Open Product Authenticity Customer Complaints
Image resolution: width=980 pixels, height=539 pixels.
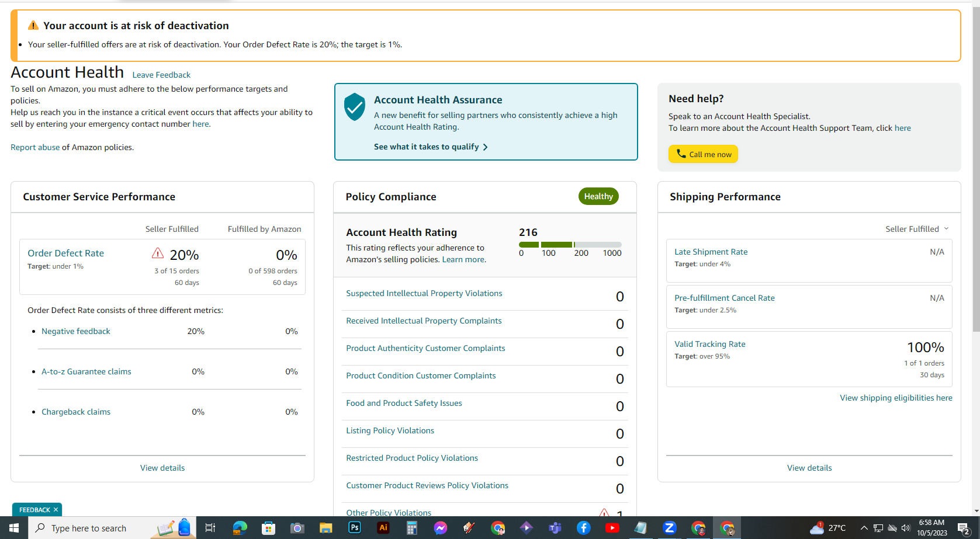tap(425, 348)
